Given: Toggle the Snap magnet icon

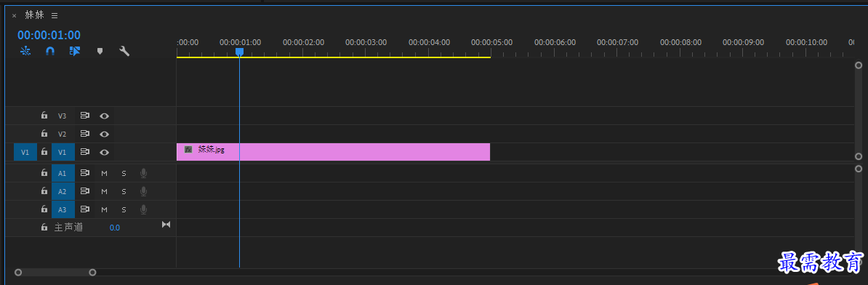Looking at the screenshot, I should (x=50, y=51).
